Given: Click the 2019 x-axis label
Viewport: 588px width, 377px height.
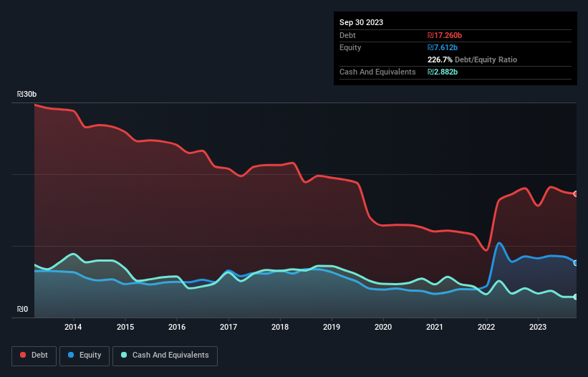Looking at the screenshot, I should tap(332, 327).
